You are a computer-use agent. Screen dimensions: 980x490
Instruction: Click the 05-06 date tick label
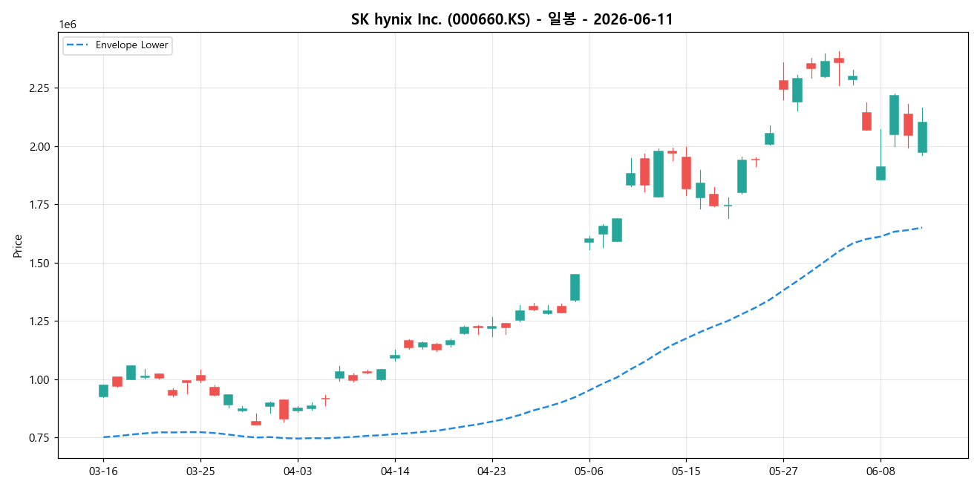tap(589, 471)
